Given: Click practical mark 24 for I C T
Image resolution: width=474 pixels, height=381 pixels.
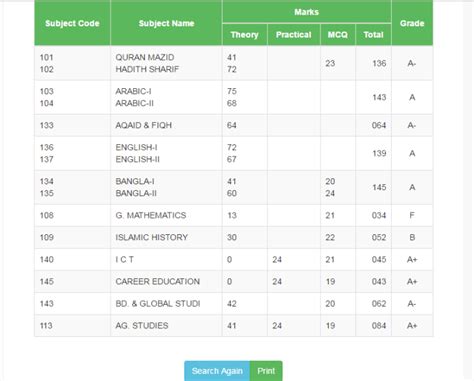Looking at the screenshot, I should pyautogui.click(x=277, y=259).
